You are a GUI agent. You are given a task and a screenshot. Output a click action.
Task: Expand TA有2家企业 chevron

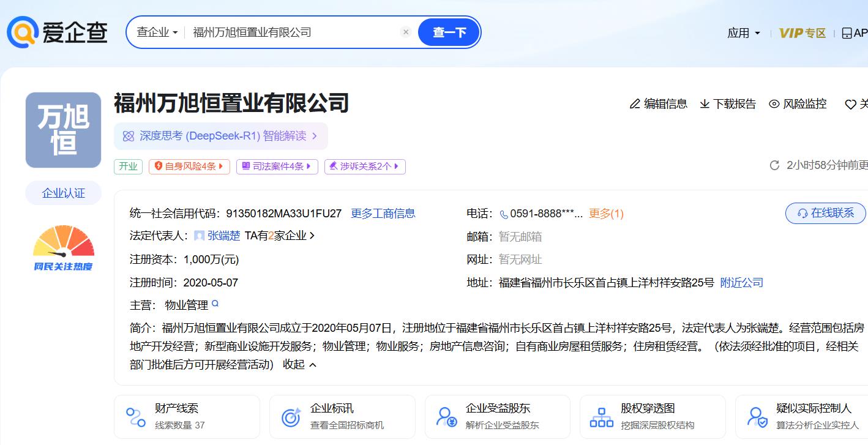(312, 236)
